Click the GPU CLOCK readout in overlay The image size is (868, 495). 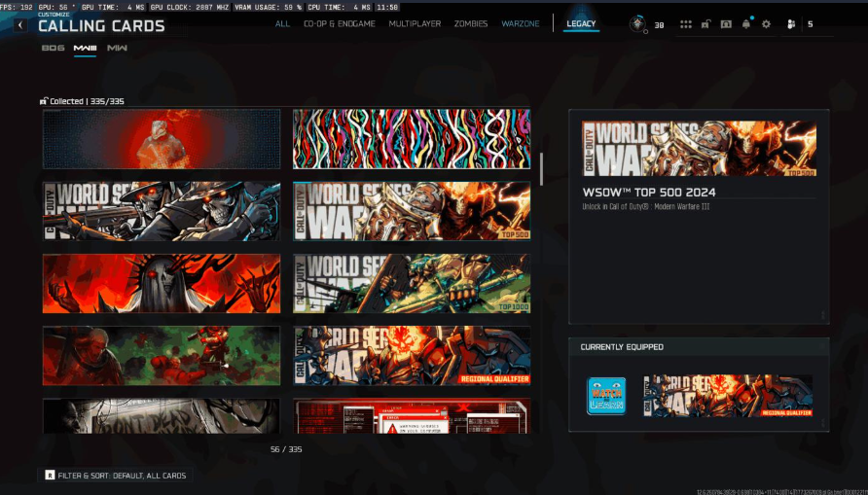[x=192, y=7]
